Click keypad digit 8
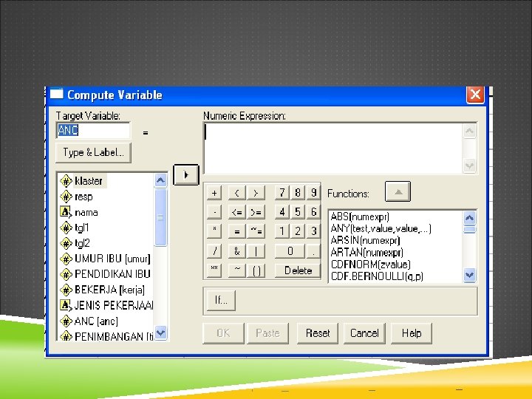 point(298,193)
